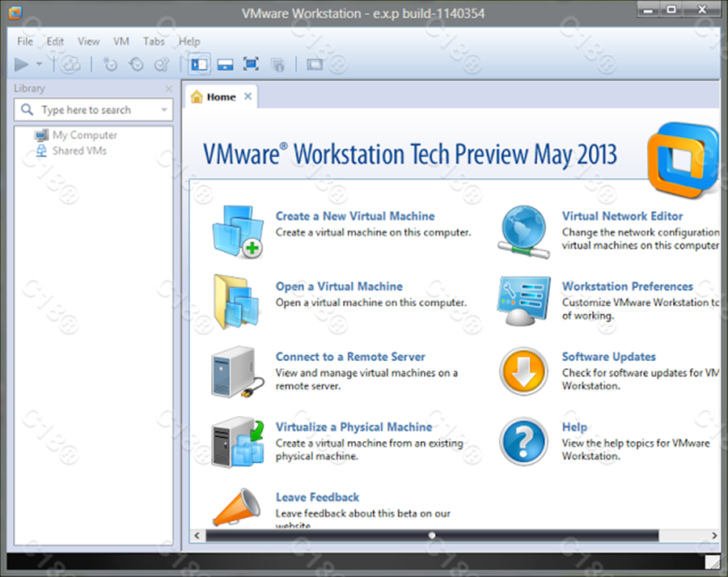Enter full screen mode from the toolbar
728x577 pixels.
pyautogui.click(x=251, y=64)
